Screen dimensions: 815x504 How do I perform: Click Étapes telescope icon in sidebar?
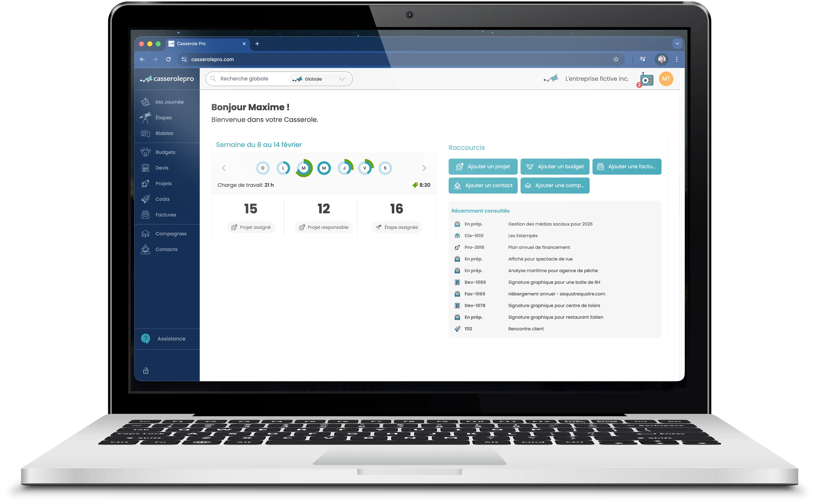145,118
